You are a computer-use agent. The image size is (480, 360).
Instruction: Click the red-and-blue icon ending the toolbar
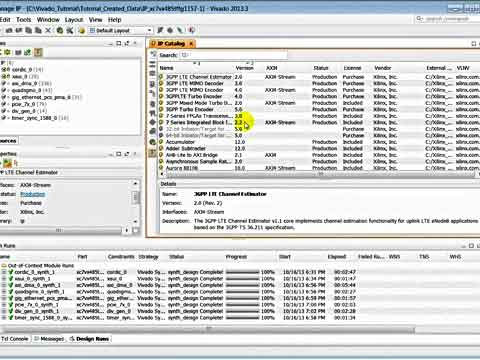tap(191, 30)
